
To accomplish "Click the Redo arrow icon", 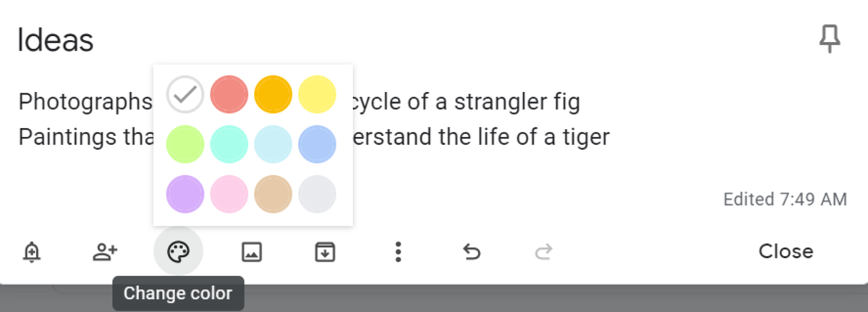I will (544, 252).
